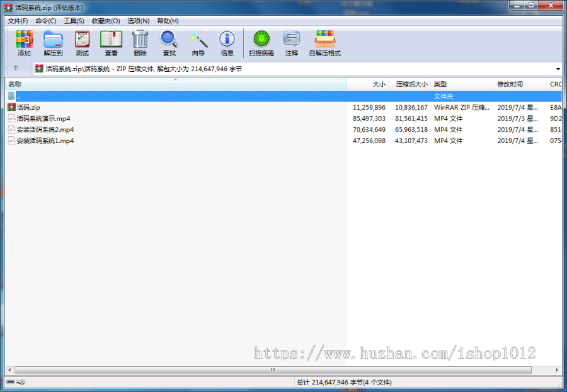Image resolution: width=567 pixels, height=392 pixels.
Task: Click the WinRAR icon in address bar
Action: click(39, 68)
